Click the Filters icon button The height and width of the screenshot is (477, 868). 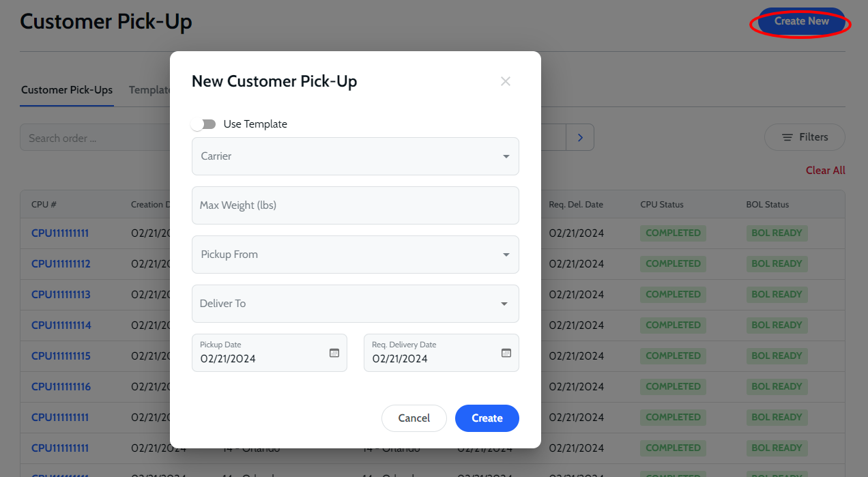tap(805, 137)
